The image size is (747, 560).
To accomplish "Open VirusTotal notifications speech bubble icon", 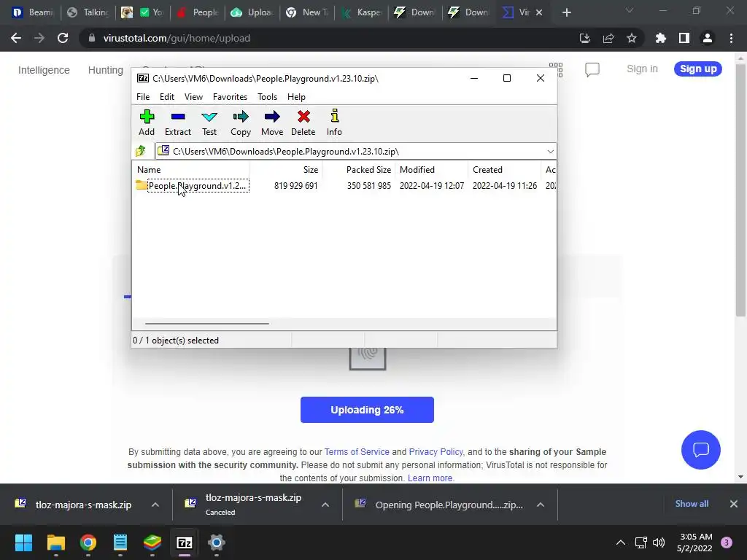I will (592, 69).
